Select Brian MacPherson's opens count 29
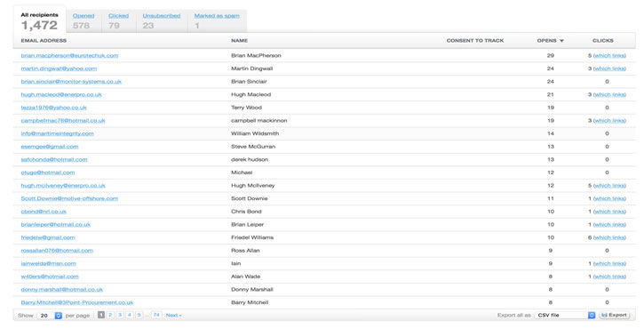This screenshot has width=644, height=329. [x=551, y=55]
